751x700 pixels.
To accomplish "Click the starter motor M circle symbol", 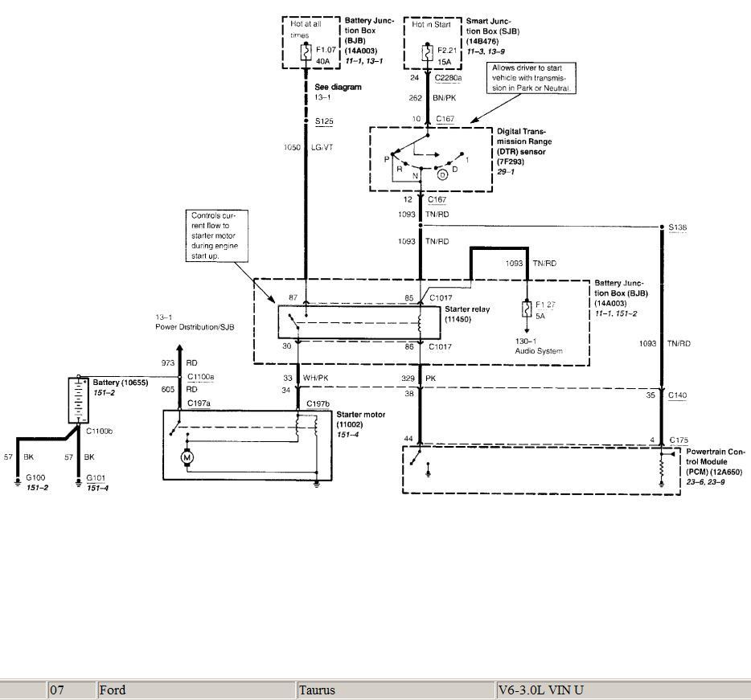I will [187, 458].
